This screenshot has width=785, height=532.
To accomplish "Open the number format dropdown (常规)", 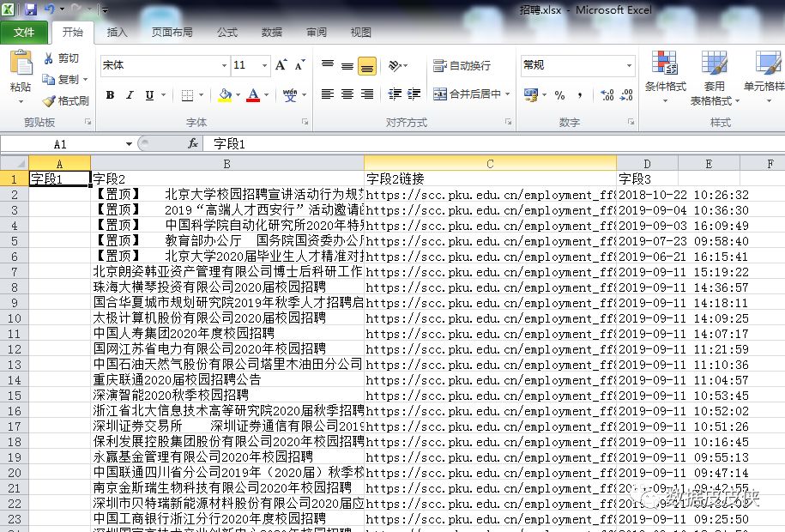I will (x=629, y=65).
